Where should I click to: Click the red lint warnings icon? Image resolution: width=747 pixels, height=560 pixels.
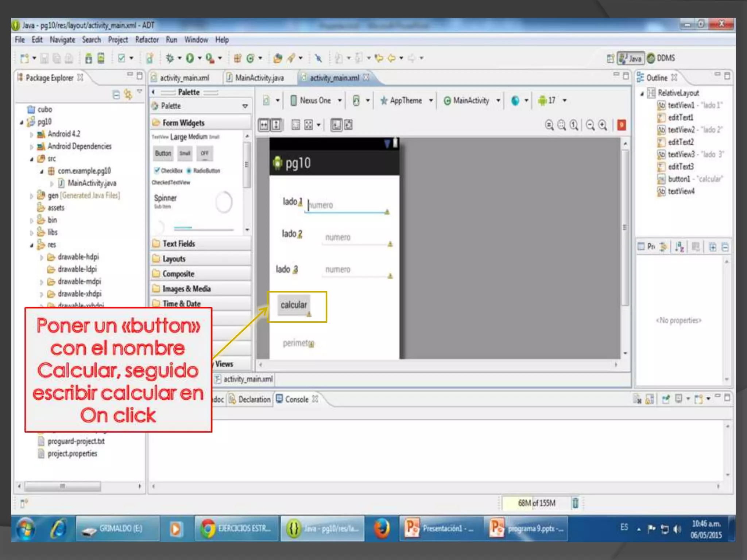click(622, 125)
